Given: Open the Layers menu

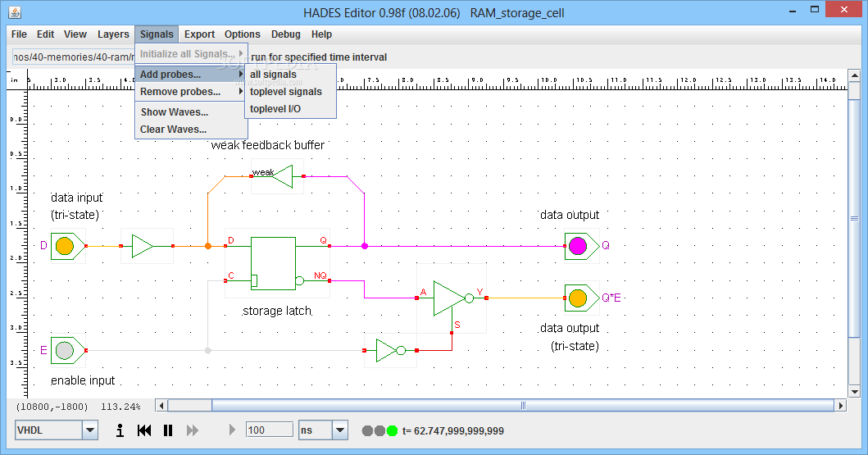Looking at the screenshot, I should 113,34.
